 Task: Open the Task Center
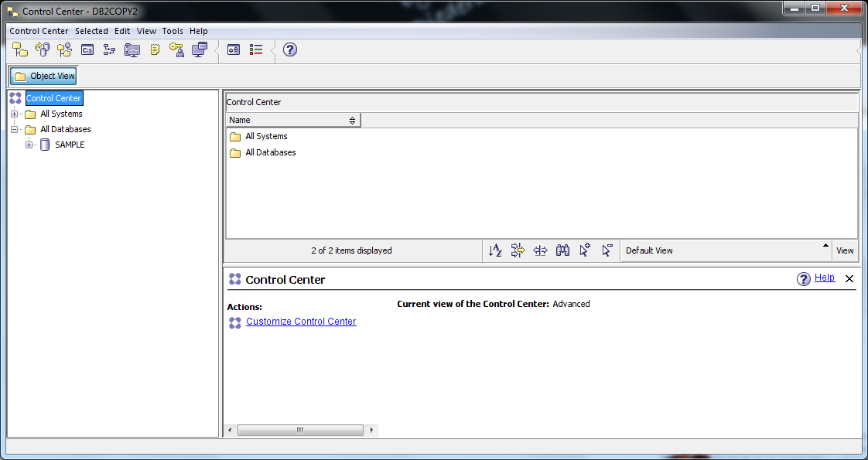point(108,49)
